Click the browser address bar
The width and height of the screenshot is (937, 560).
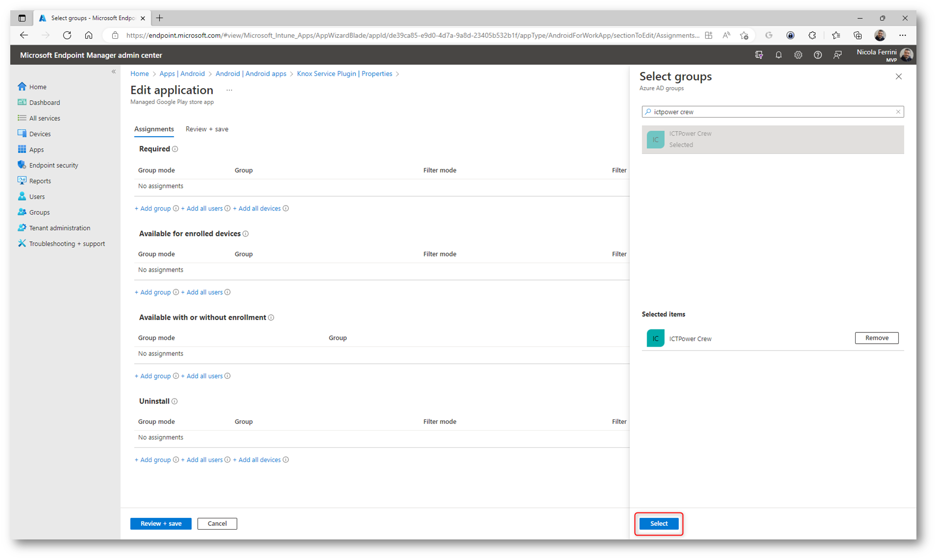click(412, 35)
